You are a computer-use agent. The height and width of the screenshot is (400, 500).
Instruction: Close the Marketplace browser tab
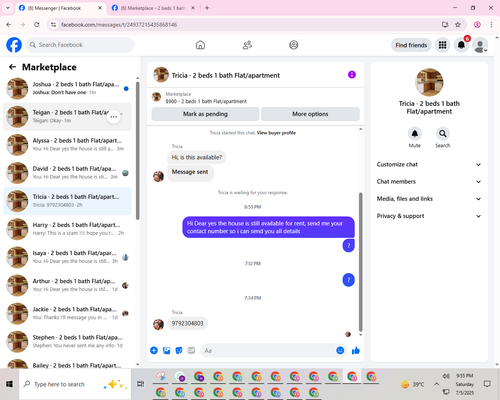[193, 8]
